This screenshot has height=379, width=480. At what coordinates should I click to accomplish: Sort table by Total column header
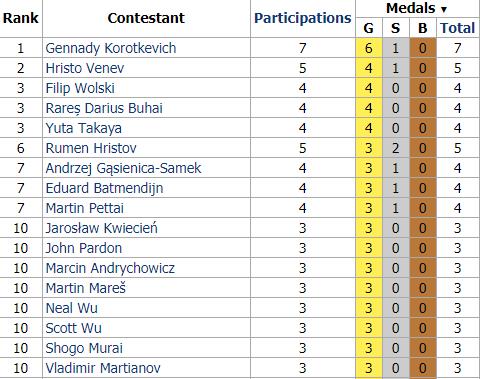pos(457,28)
